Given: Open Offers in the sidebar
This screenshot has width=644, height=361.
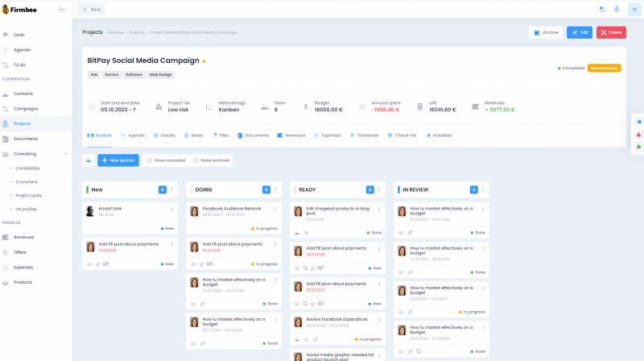Looking at the screenshot, I should pos(19,252).
